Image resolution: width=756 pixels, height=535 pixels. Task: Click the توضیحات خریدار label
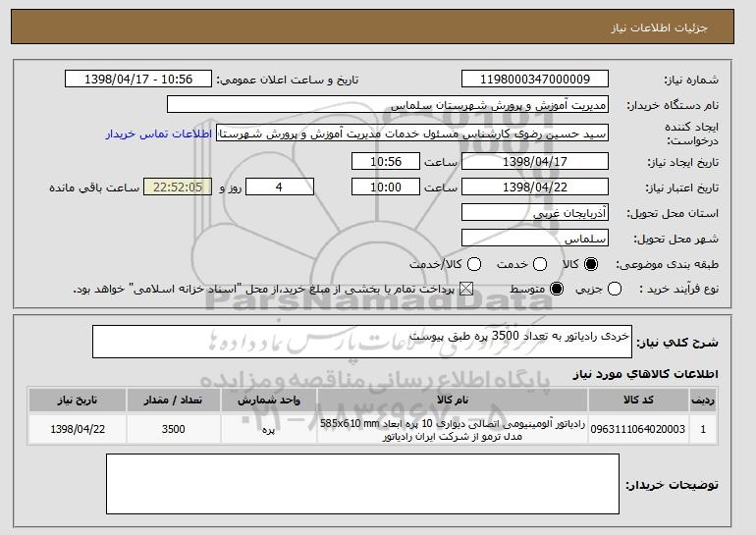[x=673, y=485]
